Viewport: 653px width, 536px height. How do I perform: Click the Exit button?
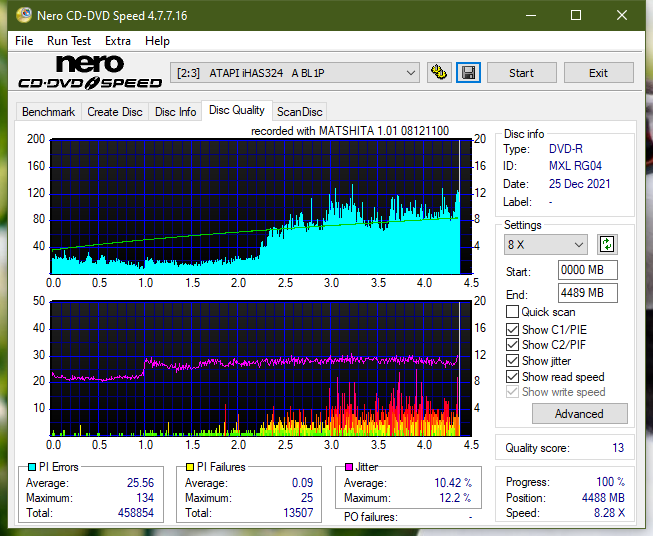click(x=598, y=73)
